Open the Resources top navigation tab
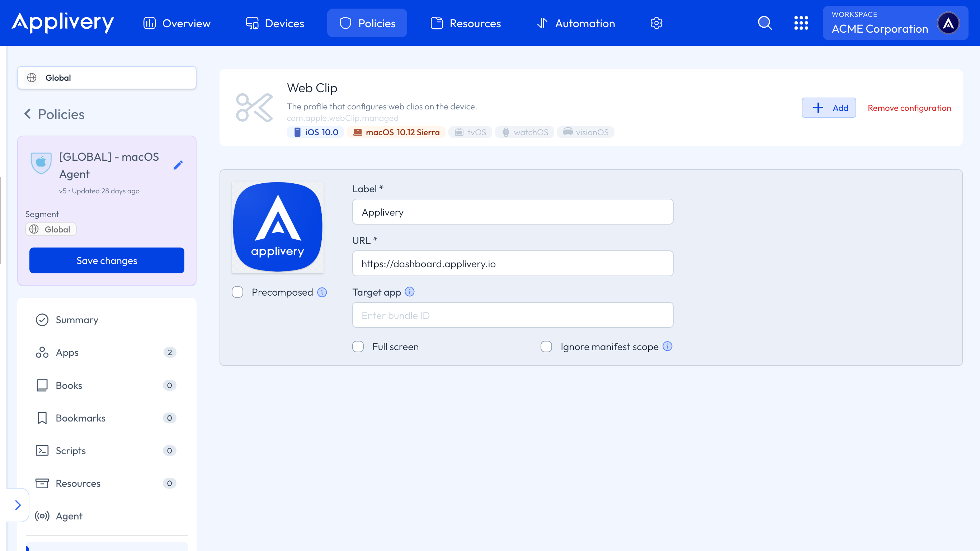Image resolution: width=980 pixels, height=551 pixels. [466, 23]
